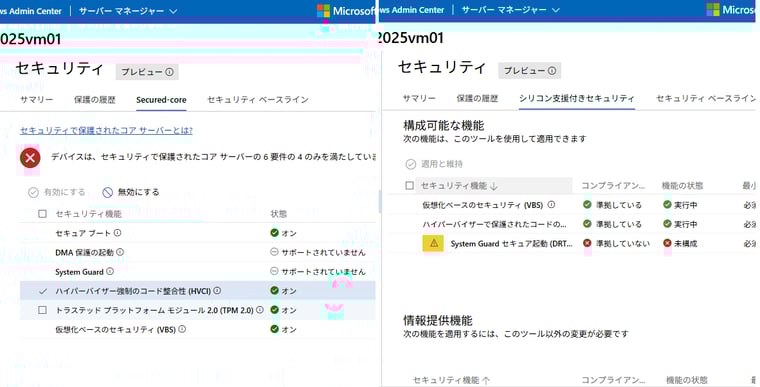This screenshot has height=387, width=760.
Task: Click info icon on right プレビュー badge
Action: [552, 71]
